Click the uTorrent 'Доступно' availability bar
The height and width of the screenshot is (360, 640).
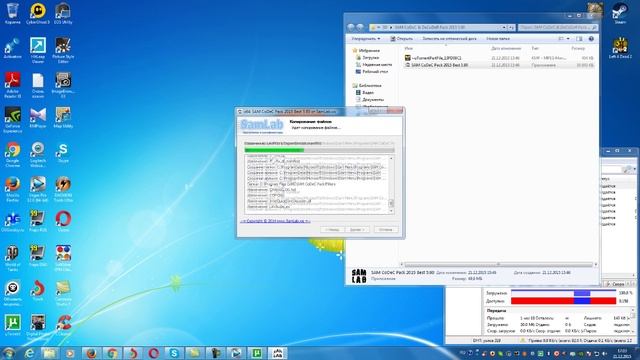click(563, 301)
